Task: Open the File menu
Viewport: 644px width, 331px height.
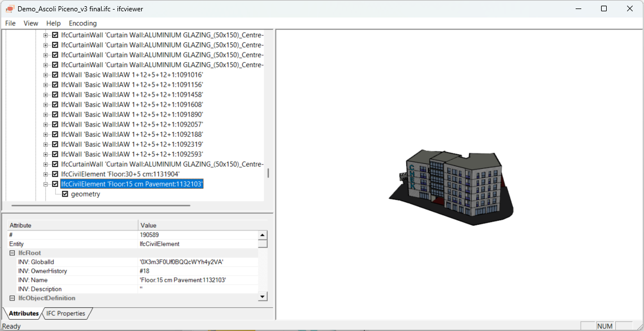Action: tap(10, 23)
